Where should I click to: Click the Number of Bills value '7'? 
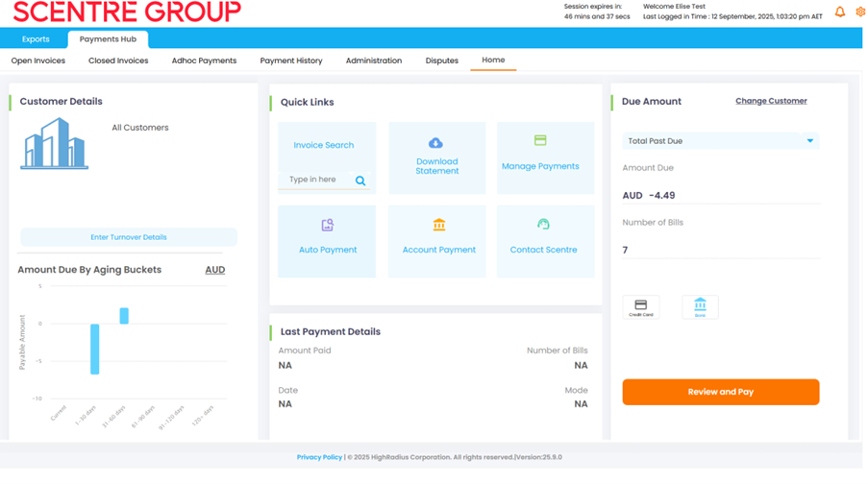tap(625, 250)
